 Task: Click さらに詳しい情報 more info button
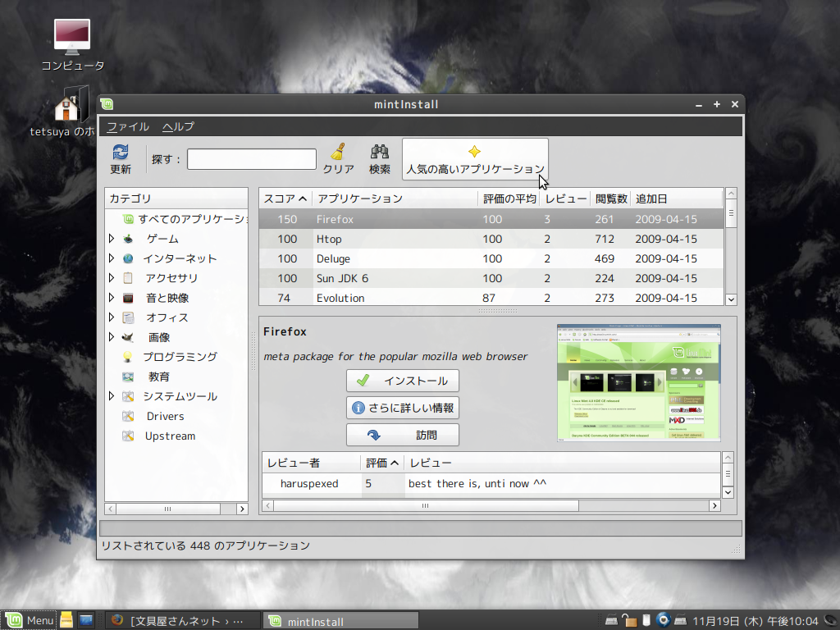tap(402, 408)
